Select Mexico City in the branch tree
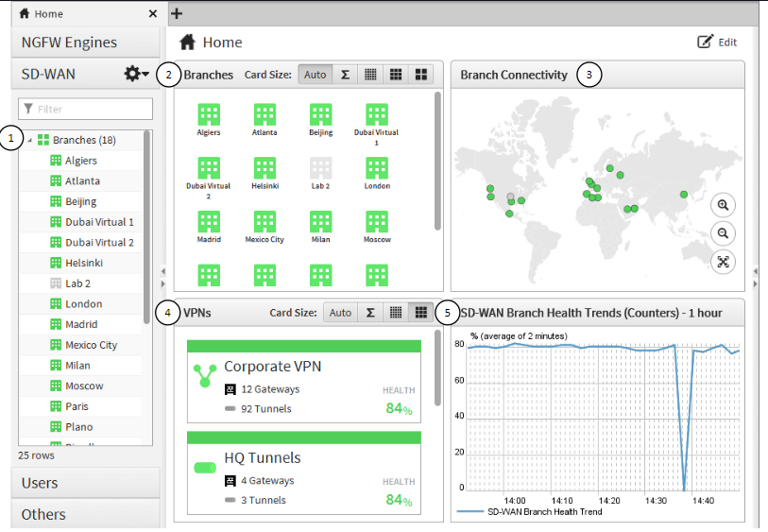The image size is (768, 532). click(x=91, y=345)
